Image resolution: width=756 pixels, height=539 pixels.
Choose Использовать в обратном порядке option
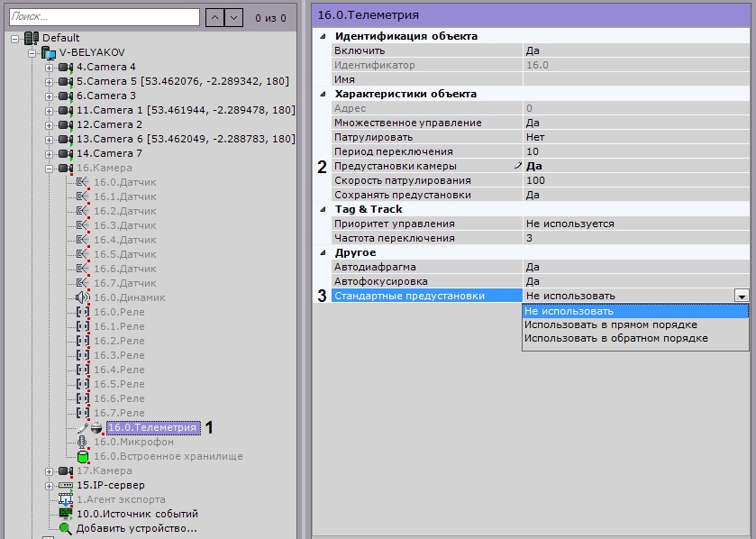[615, 338]
